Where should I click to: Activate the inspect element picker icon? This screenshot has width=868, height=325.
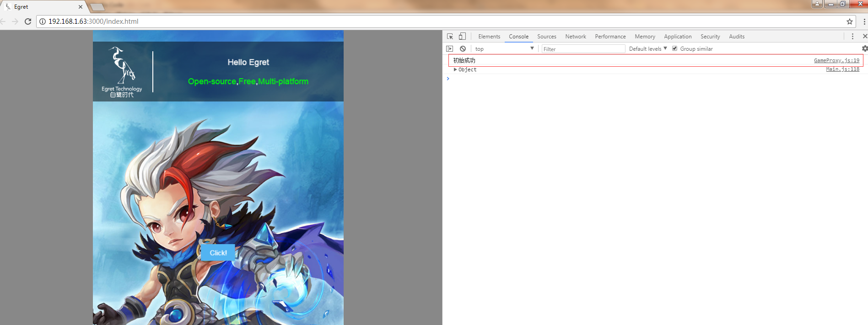tap(450, 37)
